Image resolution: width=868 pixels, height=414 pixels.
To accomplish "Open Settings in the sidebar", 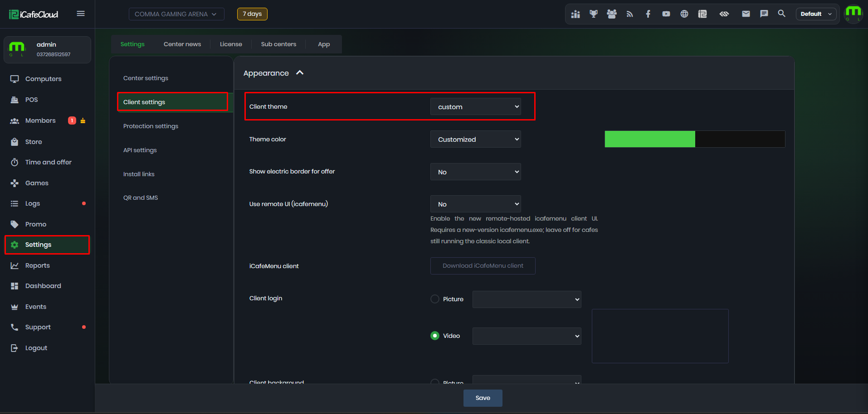I will 48,245.
